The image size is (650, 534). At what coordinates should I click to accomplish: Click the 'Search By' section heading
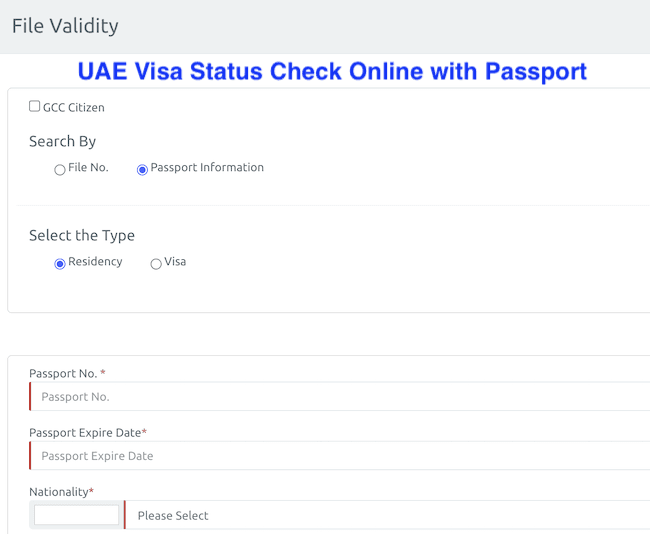pos(62,141)
